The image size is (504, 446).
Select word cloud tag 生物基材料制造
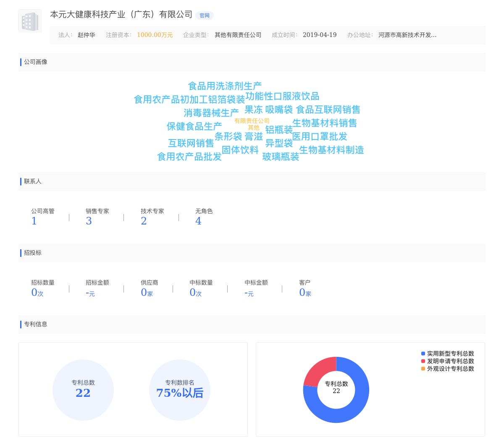331,150
